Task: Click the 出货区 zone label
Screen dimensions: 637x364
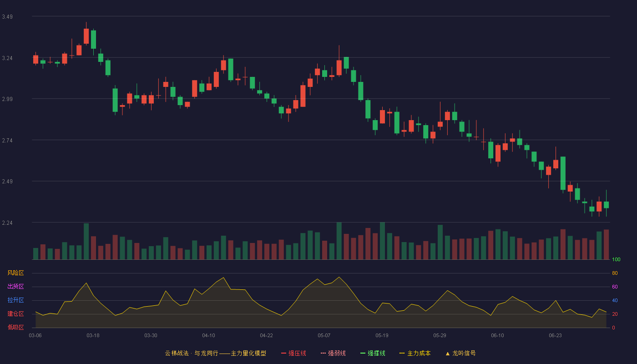Action: pyautogui.click(x=15, y=287)
